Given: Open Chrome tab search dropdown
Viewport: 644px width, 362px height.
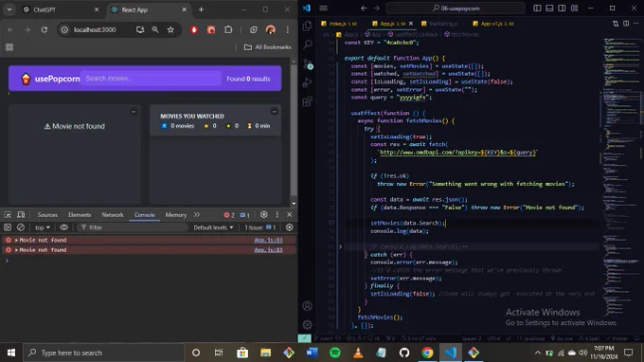Looking at the screenshot, I should pyautogui.click(x=9, y=9).
